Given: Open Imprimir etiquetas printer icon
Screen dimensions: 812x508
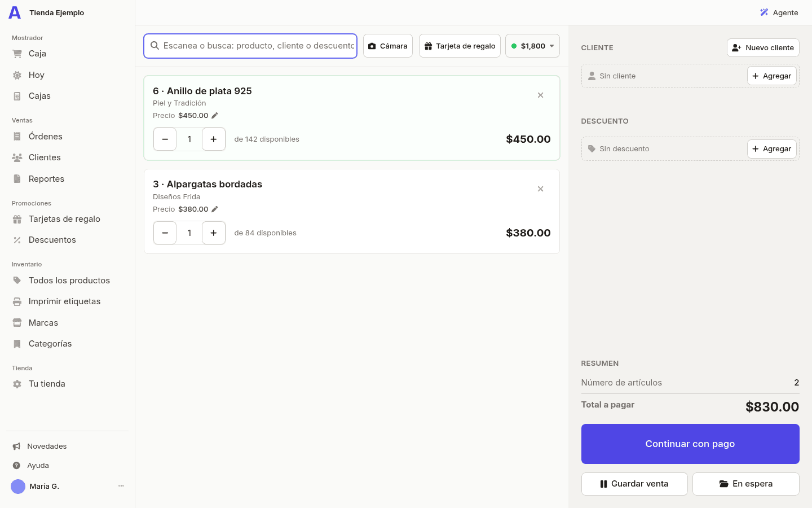Looking at the screenshot, I should [x=17, y=301].
